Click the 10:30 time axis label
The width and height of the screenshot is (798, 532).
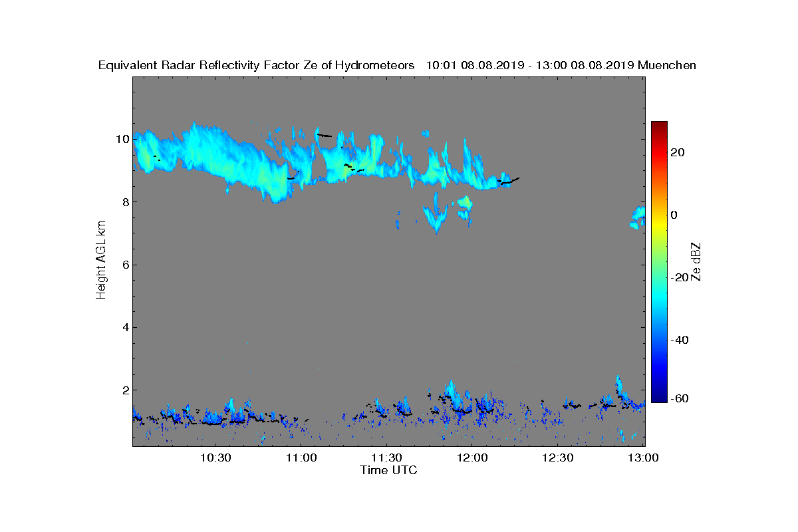tap(215, 458)
